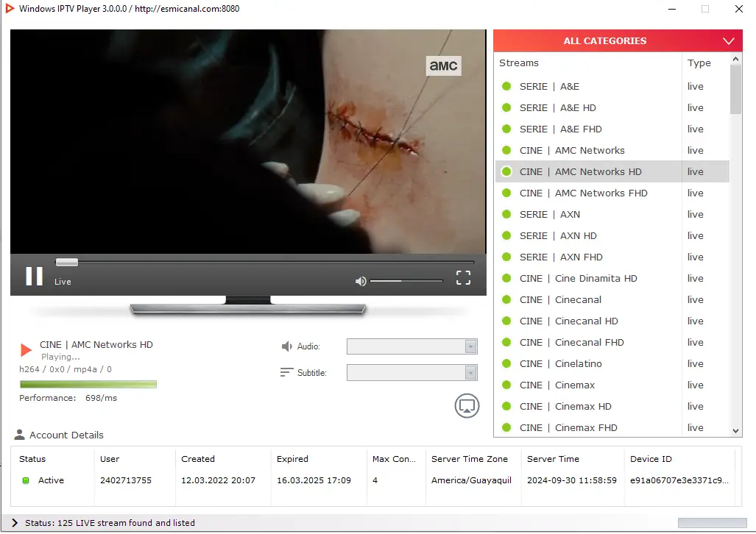Image resolution: width=756 pixels, height=534 pixels.
Task: Click the Subtitle lines icon
Action: pyautogui.click(x=286, y=372)
